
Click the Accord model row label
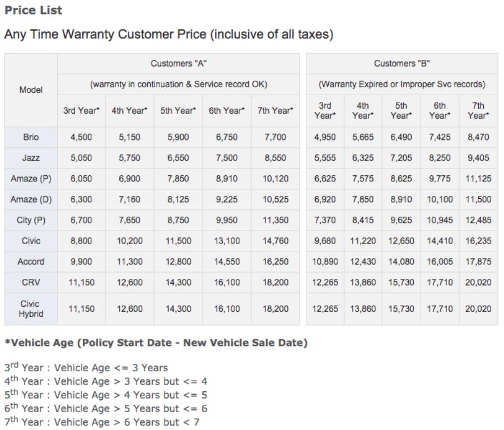[31, 261]
